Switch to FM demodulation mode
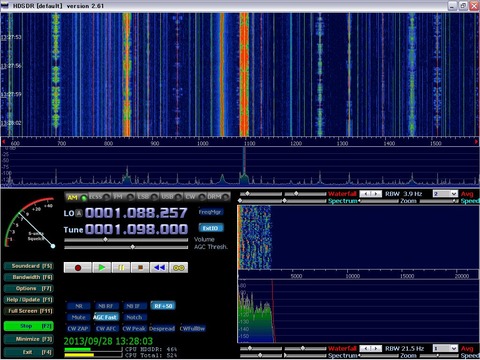This screenshot has height=360, width=480. pos(123,197)
